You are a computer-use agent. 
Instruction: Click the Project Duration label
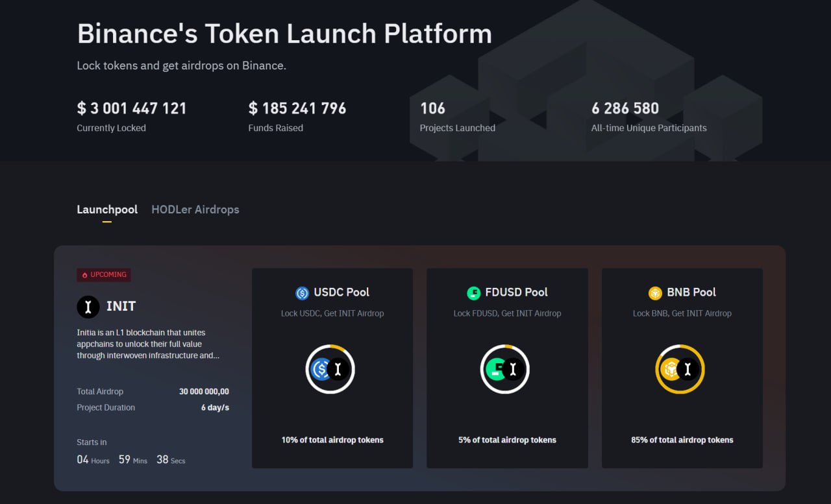106,408
